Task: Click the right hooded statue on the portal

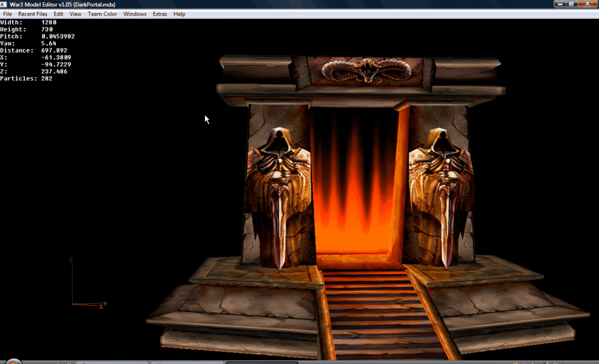Action: [441, 198]
